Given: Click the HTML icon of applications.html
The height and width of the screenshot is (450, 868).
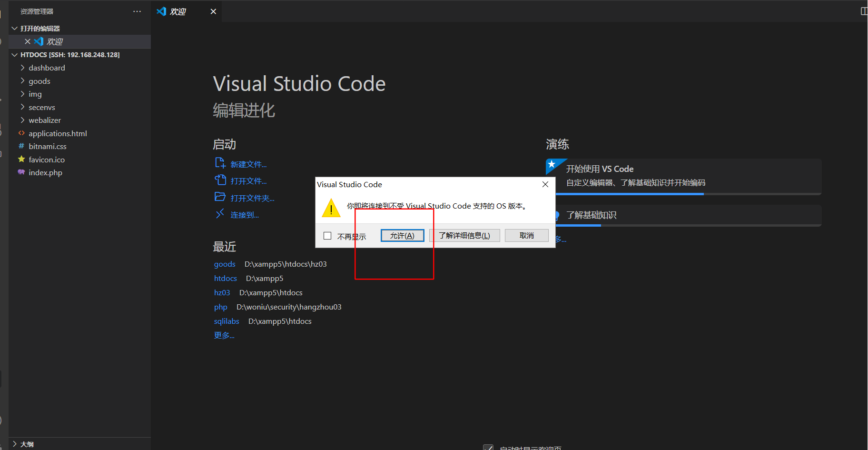Looking at the screenshot, I should click(21, 133).
